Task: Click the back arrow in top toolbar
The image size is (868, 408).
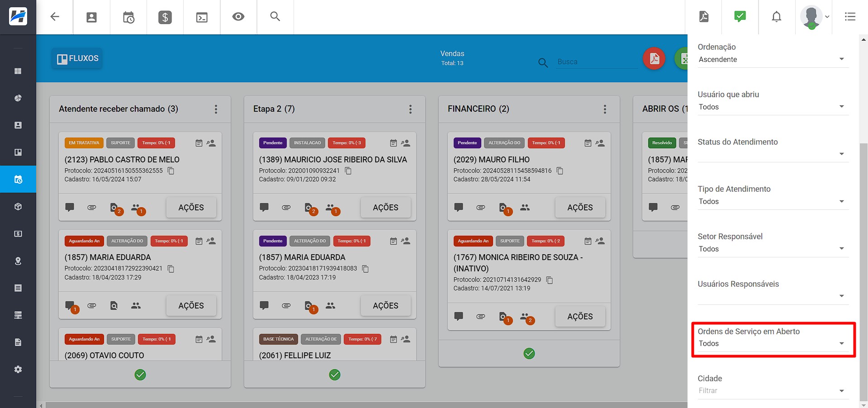Action: pos(55,17)
